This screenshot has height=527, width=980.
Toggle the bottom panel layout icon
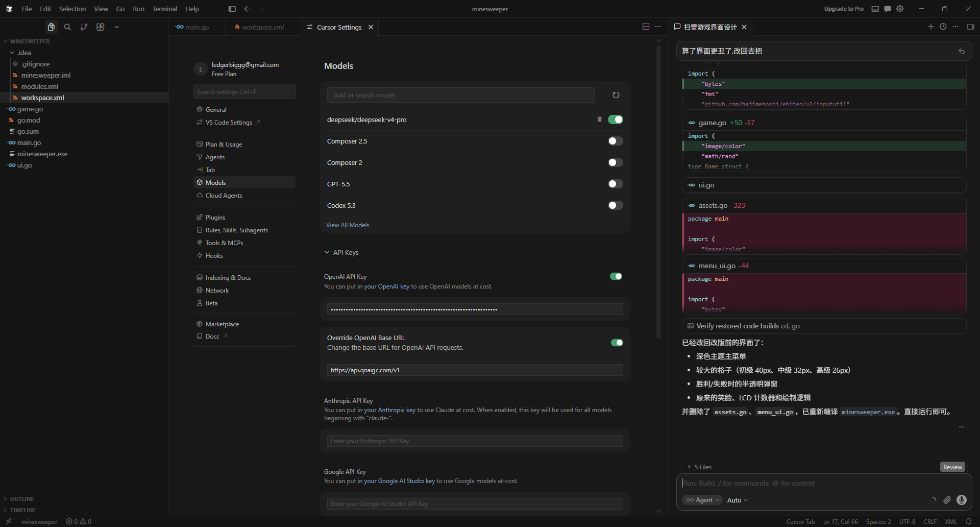point(875,9)
